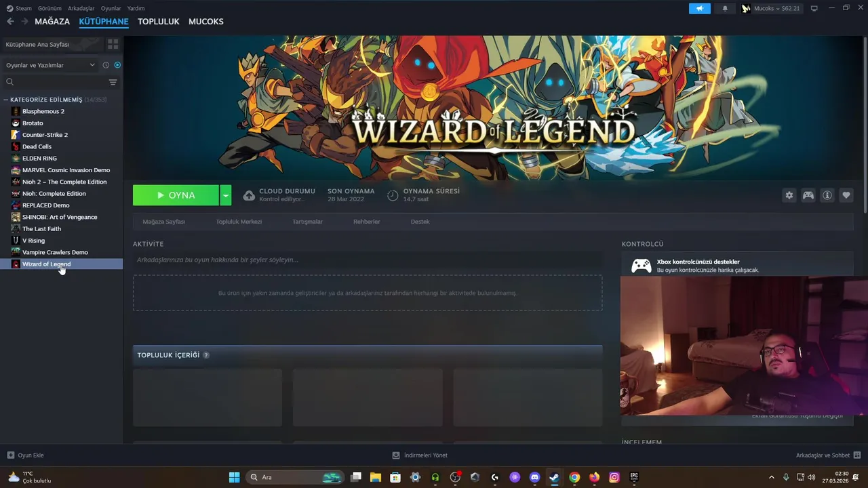
Task: Go forward with the right arrow
Action: coord(24,22)
